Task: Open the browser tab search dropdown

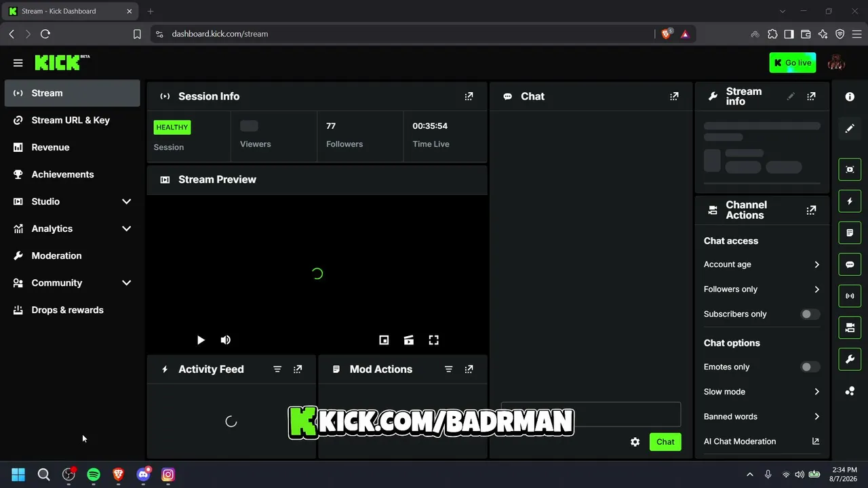Action: (783, 12)
